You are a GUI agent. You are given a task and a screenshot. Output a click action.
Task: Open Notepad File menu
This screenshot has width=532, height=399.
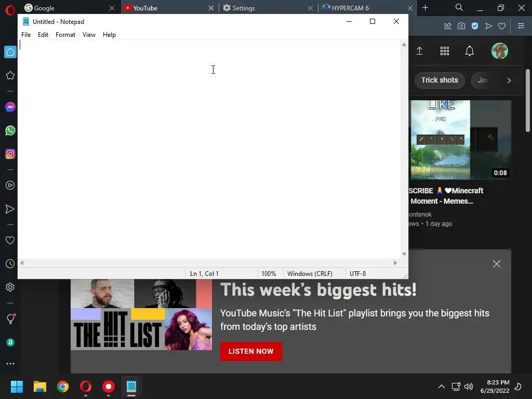click(26, 35)
